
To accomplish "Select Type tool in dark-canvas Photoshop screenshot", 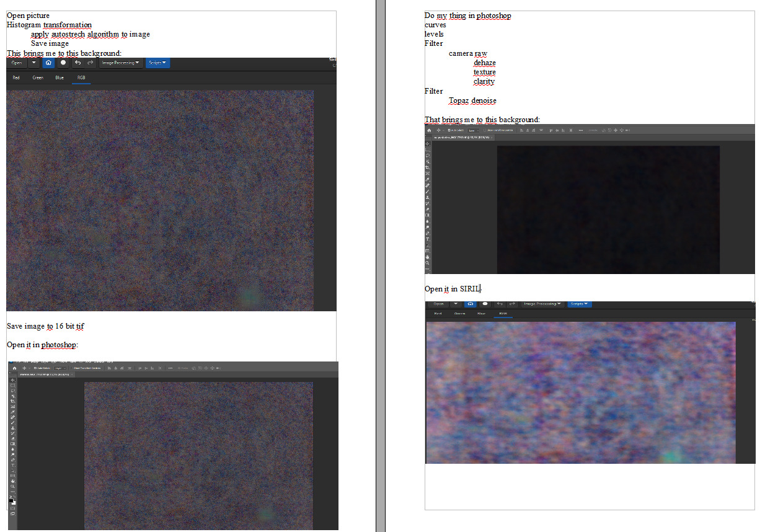I will 428,239.
